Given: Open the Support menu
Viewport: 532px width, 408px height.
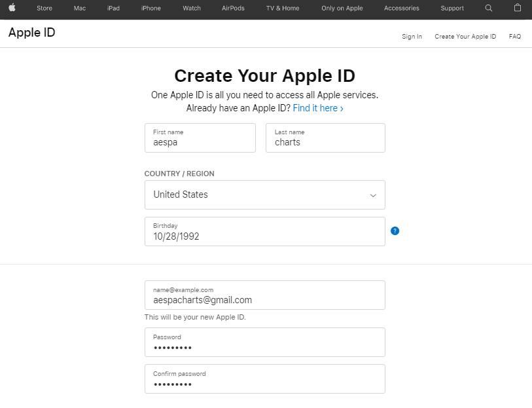Looking at the screenshot, I should tap(452, 8).
